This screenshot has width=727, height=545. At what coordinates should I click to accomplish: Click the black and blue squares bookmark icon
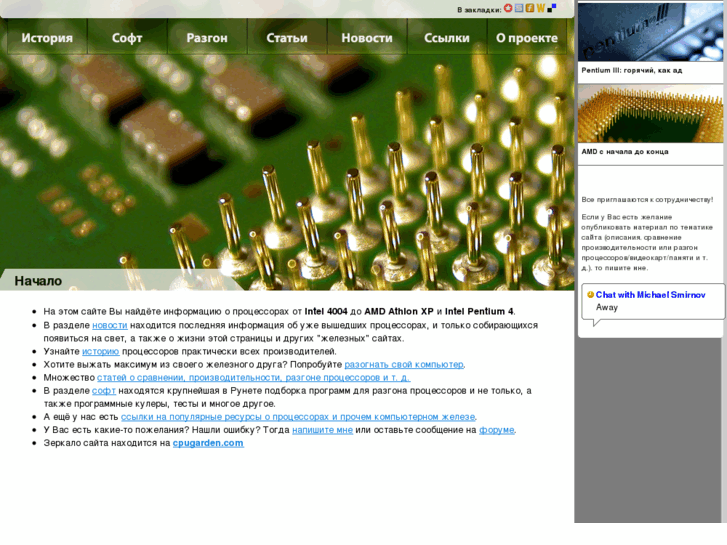[x=552, y=8]
